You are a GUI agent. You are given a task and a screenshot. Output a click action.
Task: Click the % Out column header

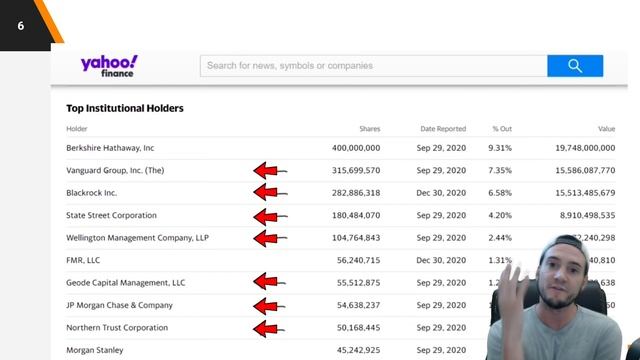tap(502, 129)
